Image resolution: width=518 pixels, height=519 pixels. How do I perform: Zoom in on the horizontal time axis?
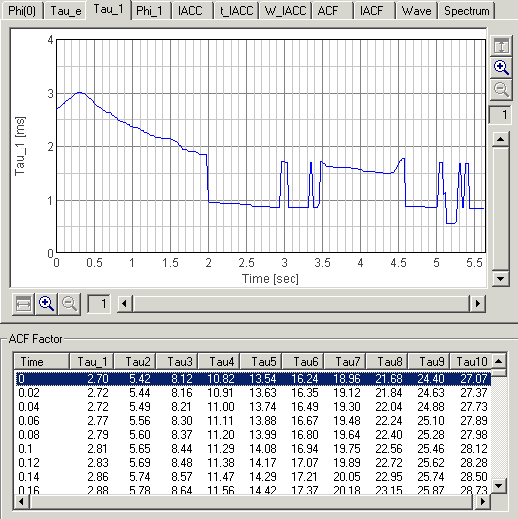[x=46, y=304]
